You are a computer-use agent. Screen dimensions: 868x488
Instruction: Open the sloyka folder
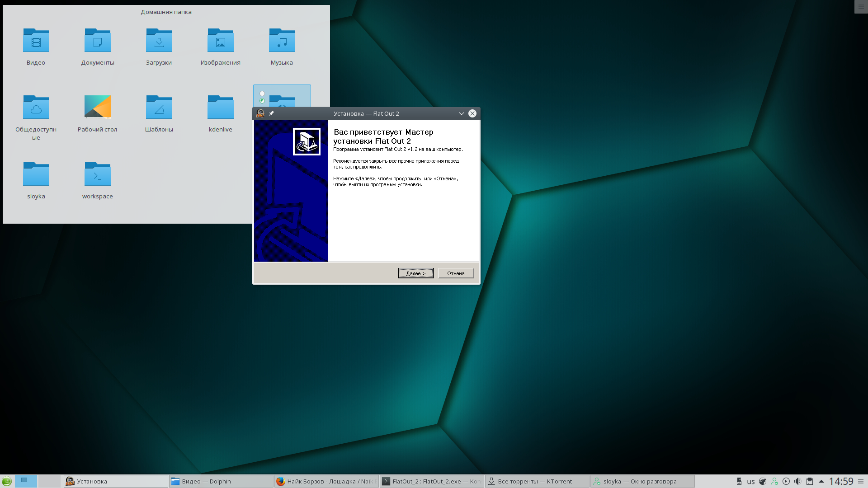36,180
